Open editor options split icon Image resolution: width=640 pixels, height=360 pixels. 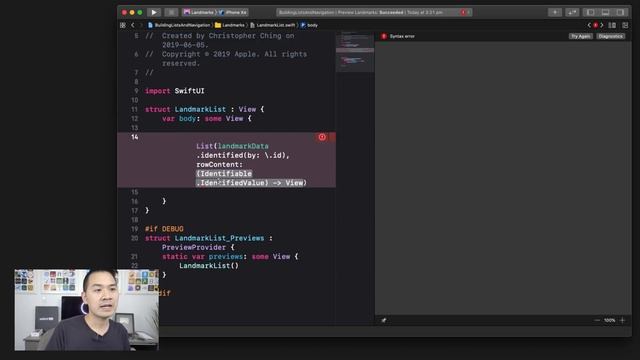[x=612, y=25]
